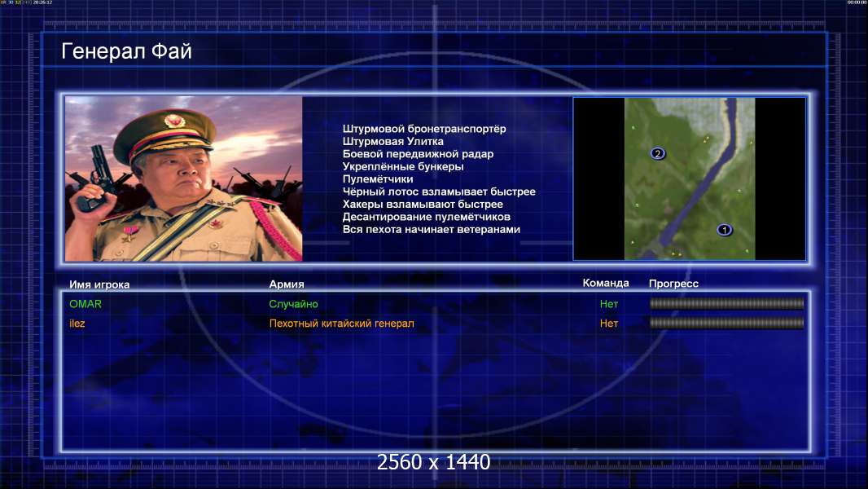Click the 'Штурмовой бронетранспортёр' line
868x489 pixels.
tap(424, 129)
